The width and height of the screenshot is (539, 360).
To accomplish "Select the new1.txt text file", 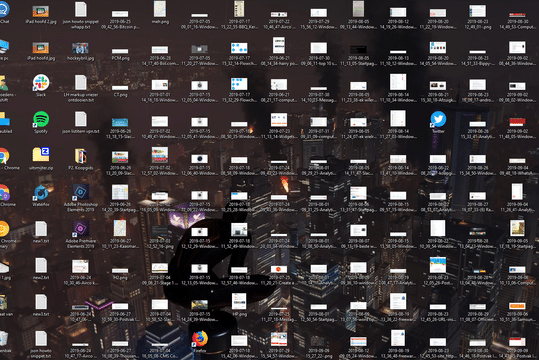I will [41, 232].
